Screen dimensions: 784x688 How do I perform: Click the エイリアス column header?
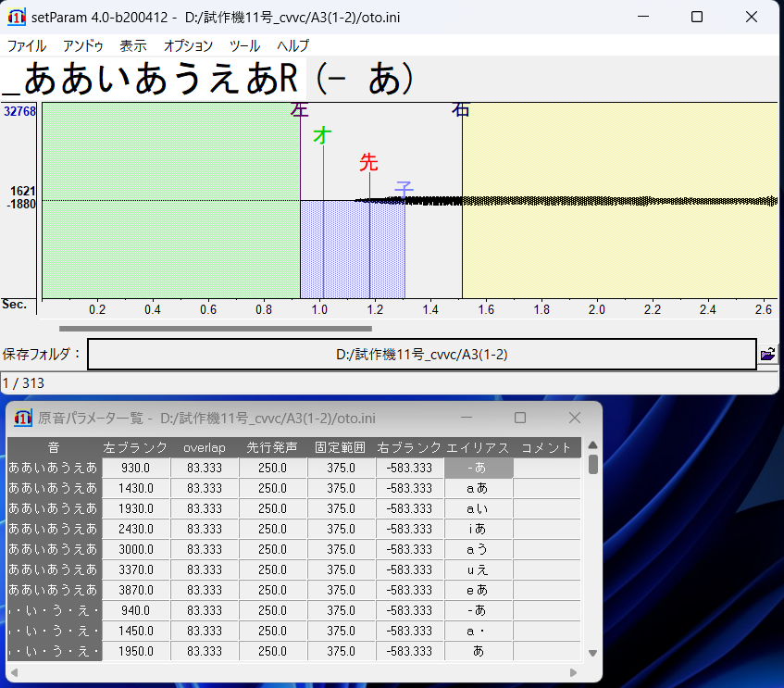(478, 447)
